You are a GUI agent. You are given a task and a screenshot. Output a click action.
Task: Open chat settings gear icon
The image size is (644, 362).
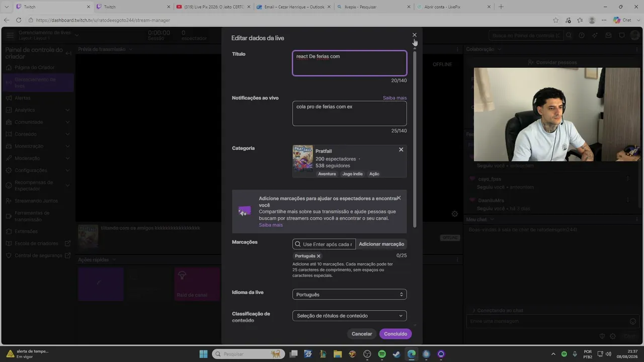(x=613, y=336)
